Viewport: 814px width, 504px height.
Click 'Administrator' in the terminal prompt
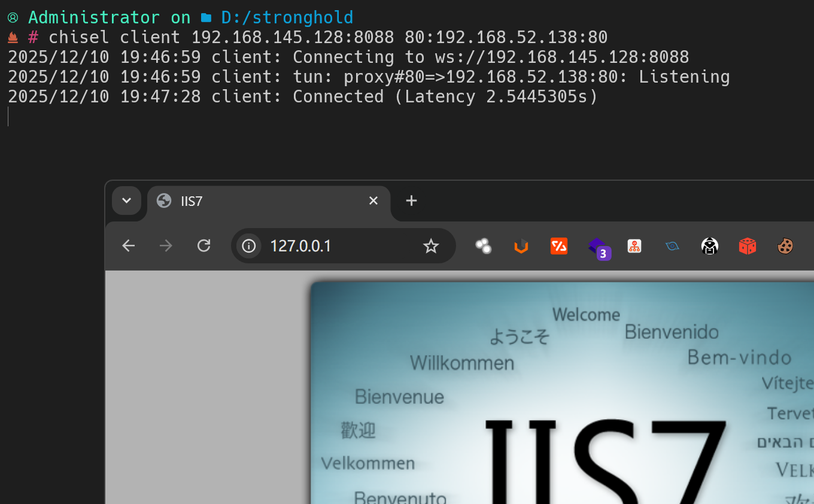[x=94, y=17]
